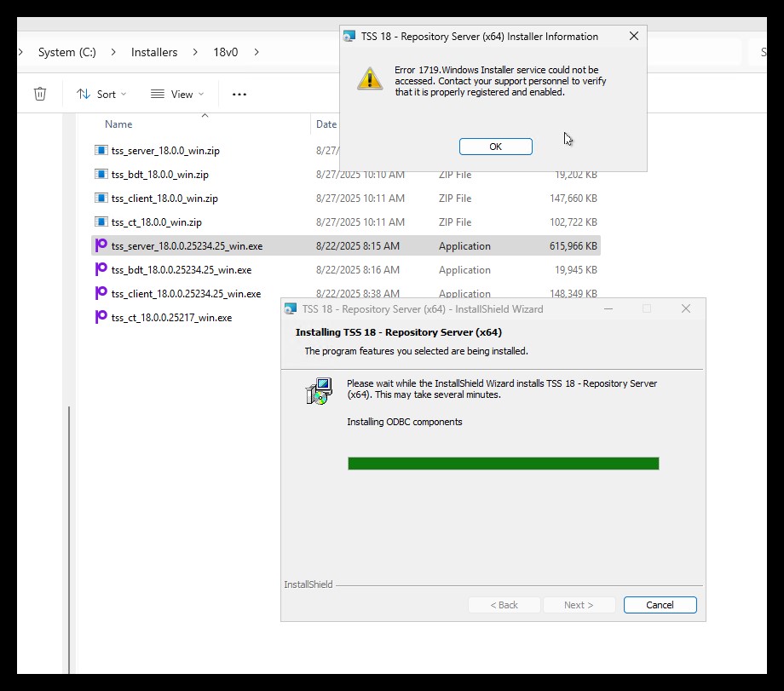Viewport: 784px width, 691px height.
Task: Open the Sort dropdown in Explorer
Action: coord(101,94)
